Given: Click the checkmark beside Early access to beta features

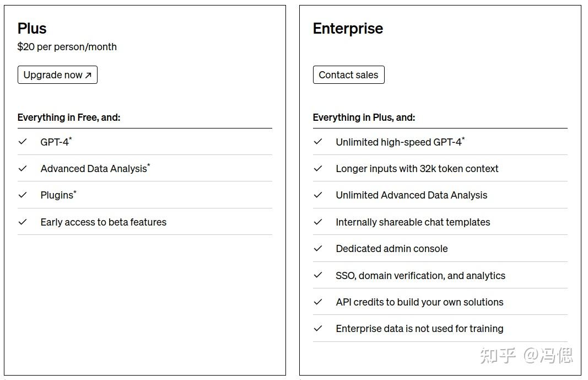Looking at the screenshot, I should 23,222.
